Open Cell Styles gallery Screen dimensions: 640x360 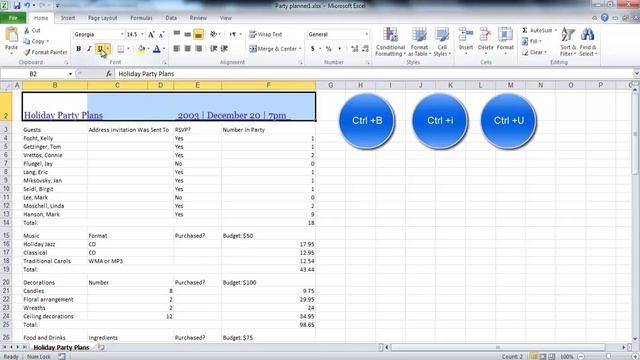click(442, 42)
